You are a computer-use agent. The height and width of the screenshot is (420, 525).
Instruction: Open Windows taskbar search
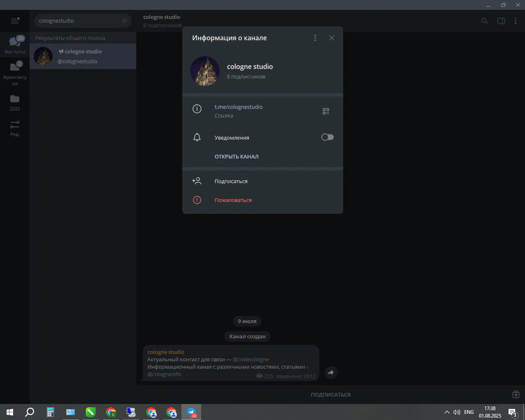[30, 412]
